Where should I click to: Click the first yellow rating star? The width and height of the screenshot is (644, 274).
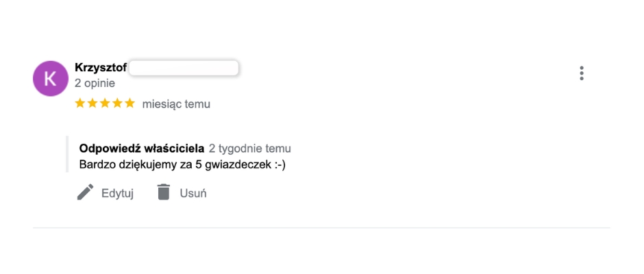80,103
